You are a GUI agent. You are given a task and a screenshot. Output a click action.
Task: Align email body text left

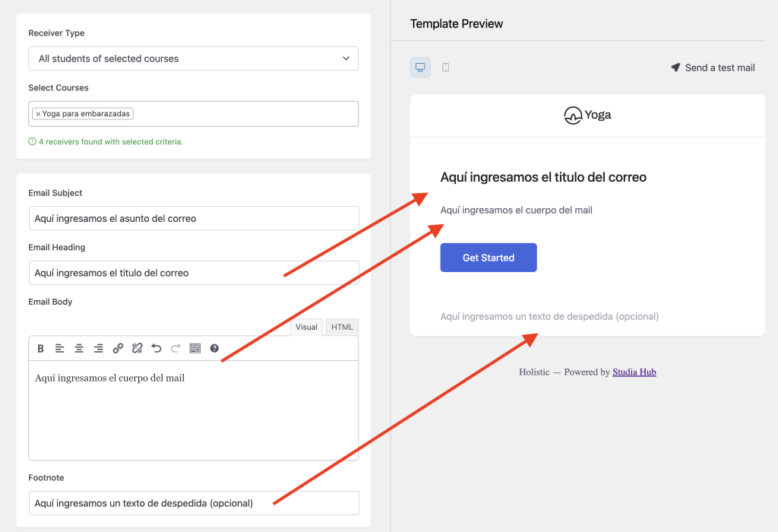click(x=60, y=348)
